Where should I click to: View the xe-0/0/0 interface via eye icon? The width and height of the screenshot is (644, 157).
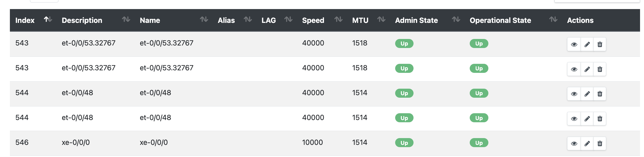click(574, 143)
